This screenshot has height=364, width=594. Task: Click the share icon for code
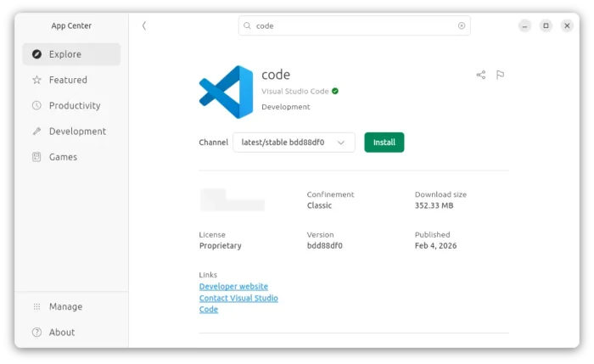(481, 75)
